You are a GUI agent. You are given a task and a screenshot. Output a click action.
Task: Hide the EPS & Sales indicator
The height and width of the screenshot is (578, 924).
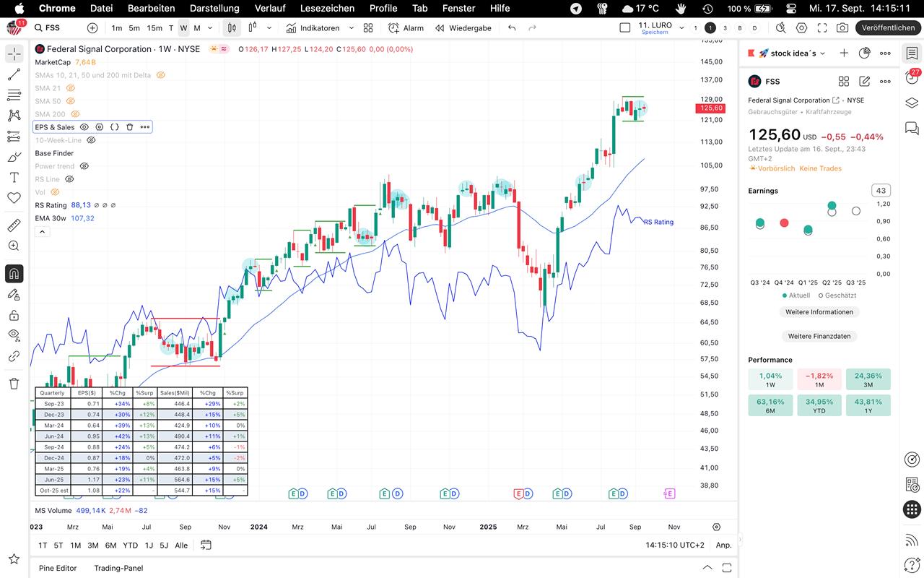click(x=84, y=127)
